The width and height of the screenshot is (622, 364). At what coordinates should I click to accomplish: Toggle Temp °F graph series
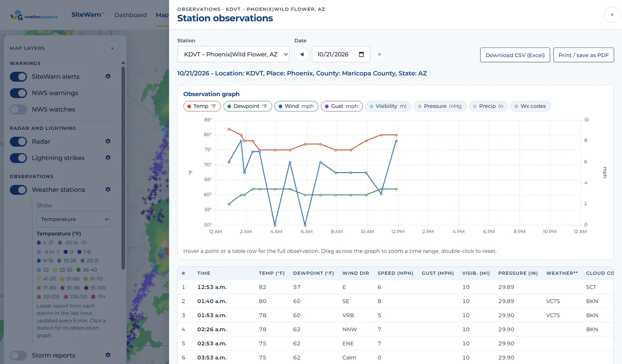(202, 106)
